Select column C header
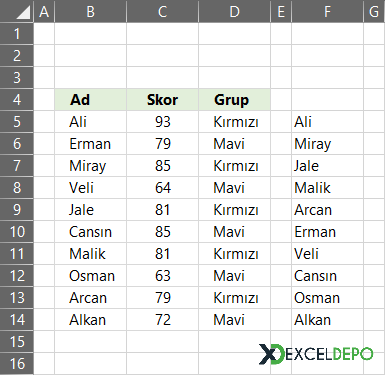 pos(162,11)
